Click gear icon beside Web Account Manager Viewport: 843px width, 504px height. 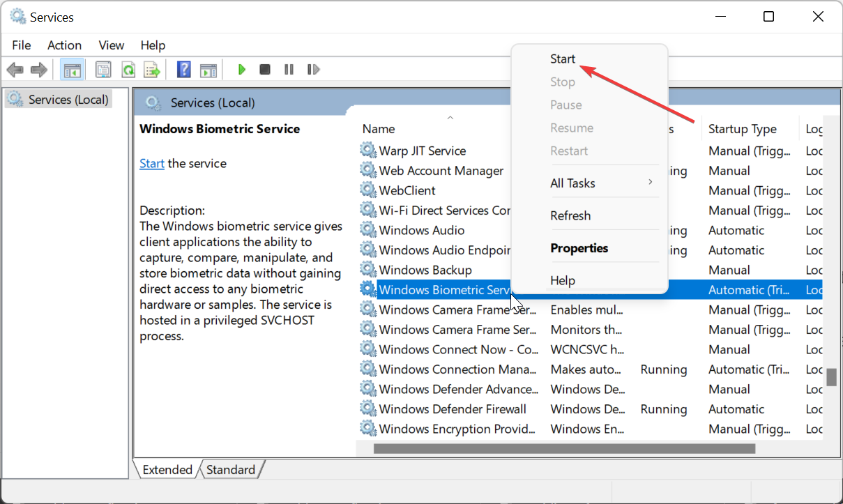click(x=367, y=170)
